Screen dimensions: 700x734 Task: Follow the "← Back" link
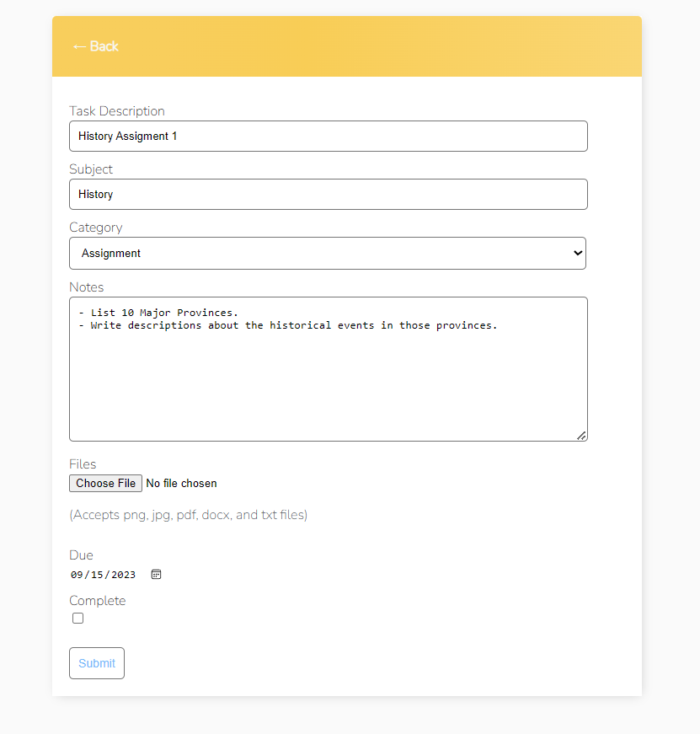coord(95,46)
